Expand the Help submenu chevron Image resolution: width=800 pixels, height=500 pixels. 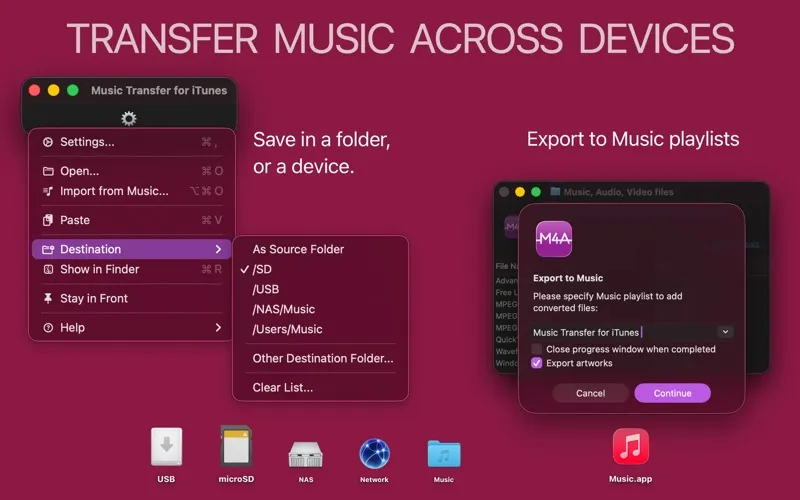tap(218, 327)
